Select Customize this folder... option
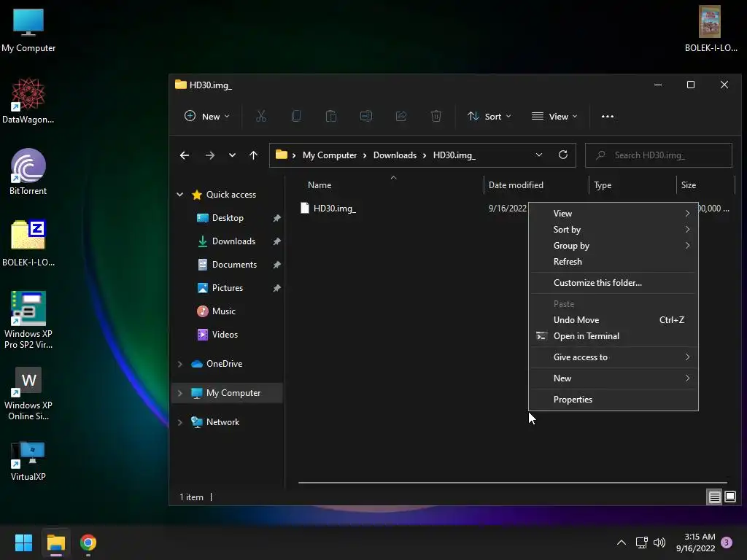The height and width of the screenshot is (560, 747). click(x=613, y=283)
